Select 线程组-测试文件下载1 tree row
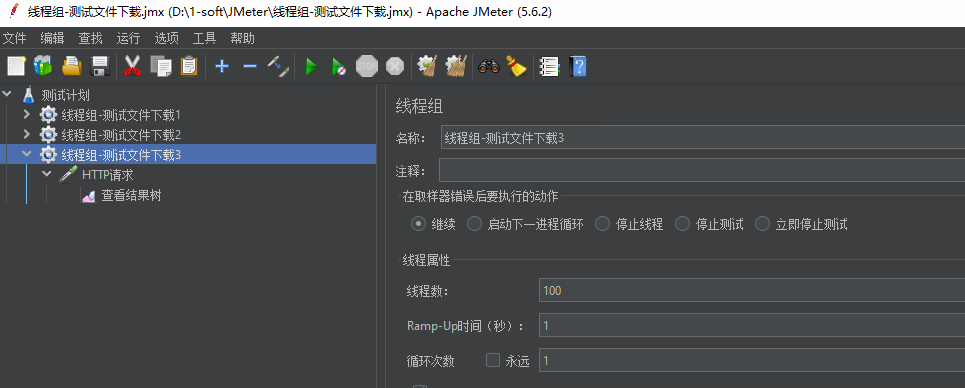Image resolution: width=965 pixels, height=388 pixels. coord(121,115)
